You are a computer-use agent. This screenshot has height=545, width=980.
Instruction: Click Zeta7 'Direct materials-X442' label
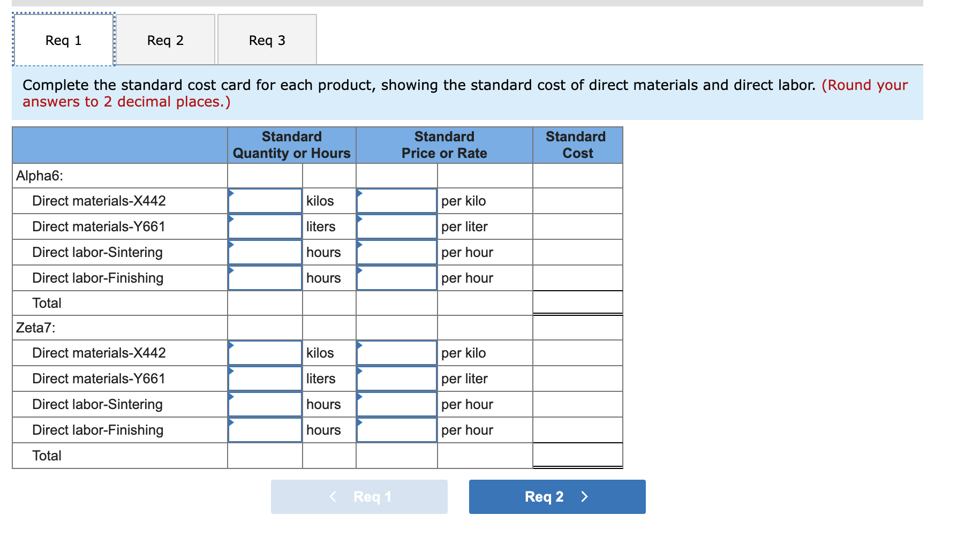[99, 353]
